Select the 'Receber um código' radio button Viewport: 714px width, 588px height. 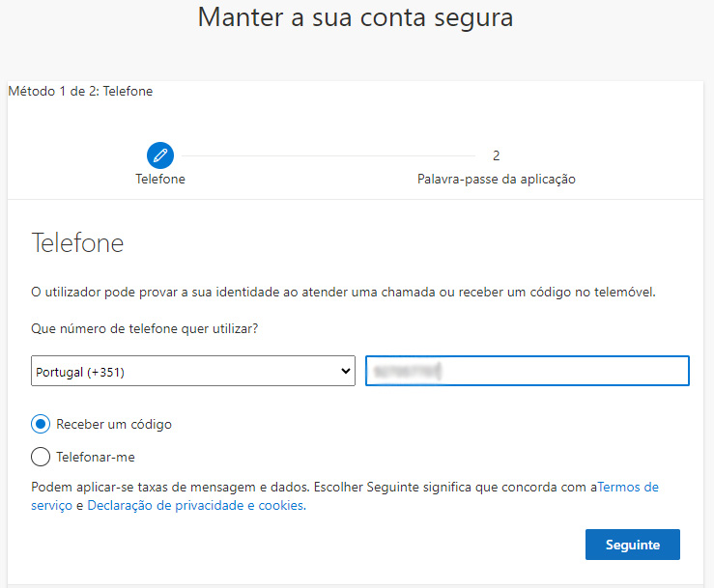click(x=42, y=424)
